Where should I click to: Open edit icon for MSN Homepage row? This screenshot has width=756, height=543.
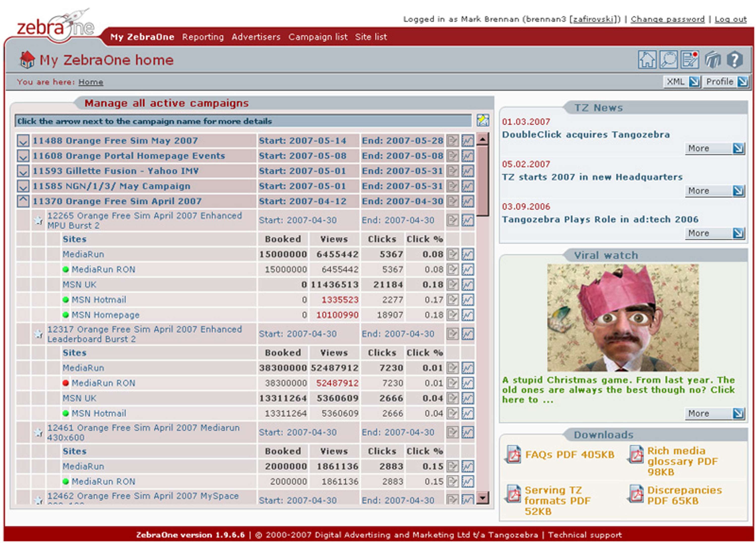coord(453,315)
